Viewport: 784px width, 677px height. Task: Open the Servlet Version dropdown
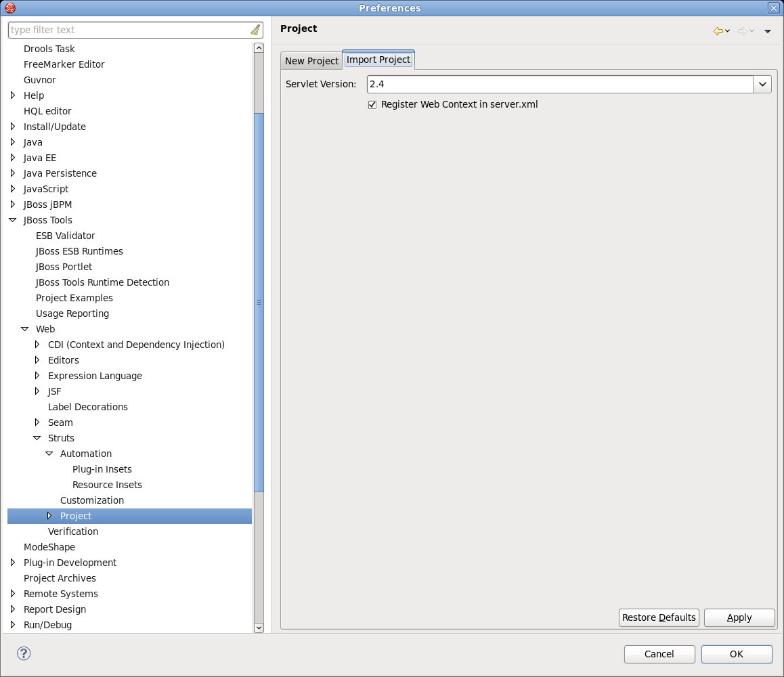(x=762, y=84)
